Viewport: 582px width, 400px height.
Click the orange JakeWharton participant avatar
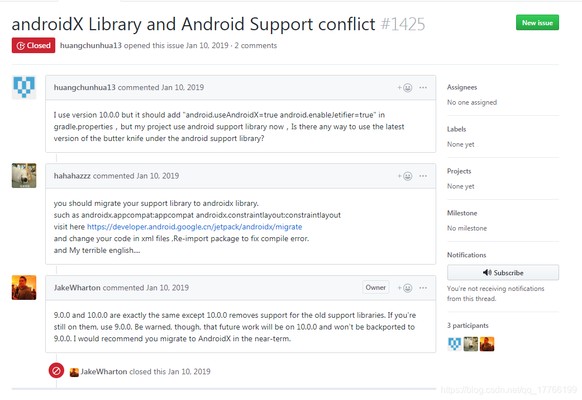(x=487, y=344)
